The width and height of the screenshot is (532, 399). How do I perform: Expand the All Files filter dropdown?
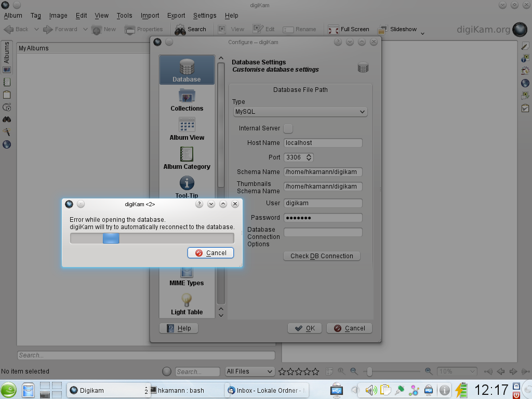point(249,371)
